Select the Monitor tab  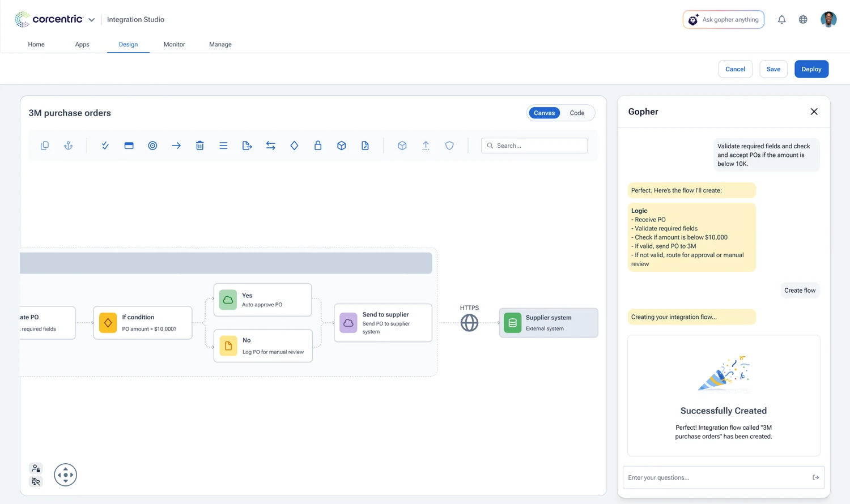(175, 44)
